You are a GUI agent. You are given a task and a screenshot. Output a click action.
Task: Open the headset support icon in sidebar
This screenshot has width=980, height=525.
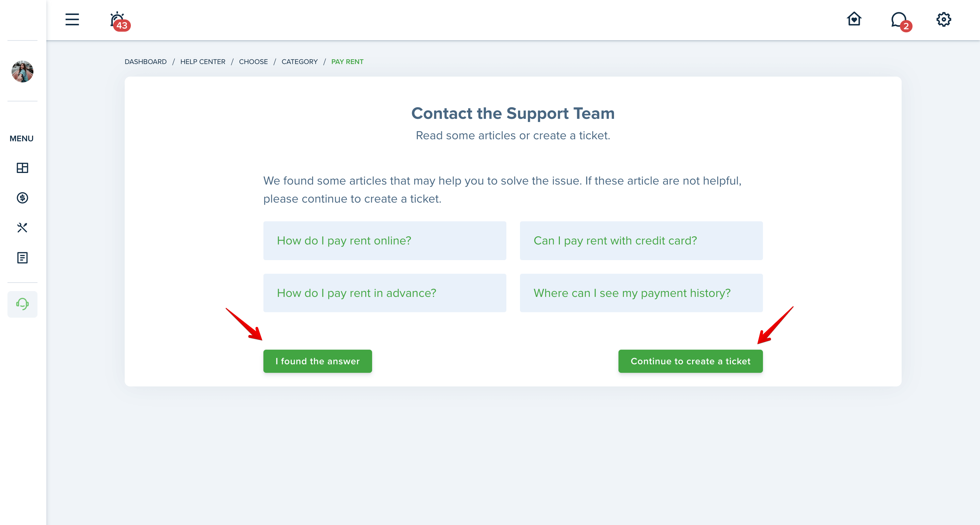tap(22, 304)
